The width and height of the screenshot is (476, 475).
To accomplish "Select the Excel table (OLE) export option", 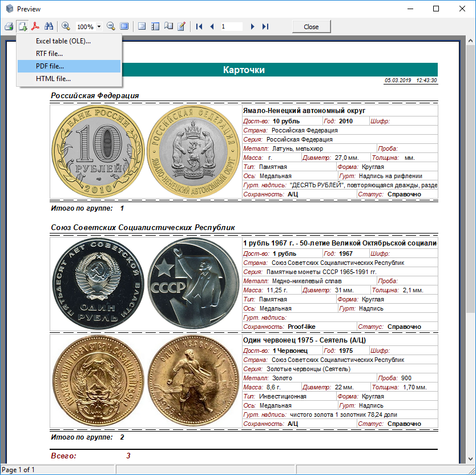I will (x=63, y=41).
